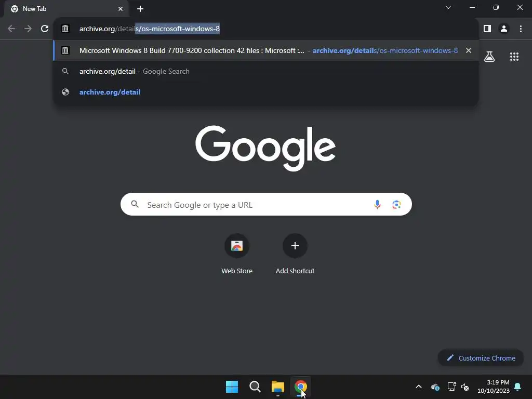Screen dimensions: 532x399
Task: Click the Search Google or type a URL box
Action: (266, 204)
